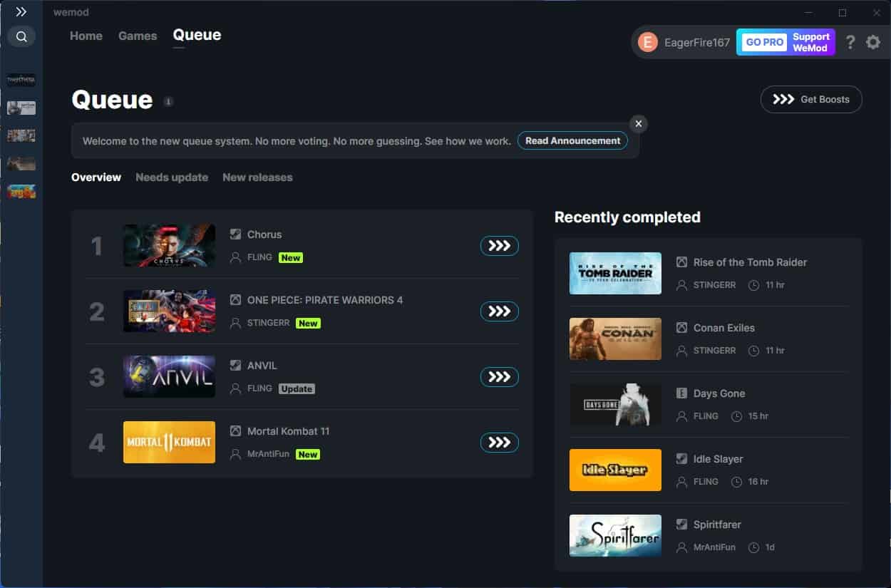Open fourth game thumbnail in sidebar

click(x=21, y=163)
